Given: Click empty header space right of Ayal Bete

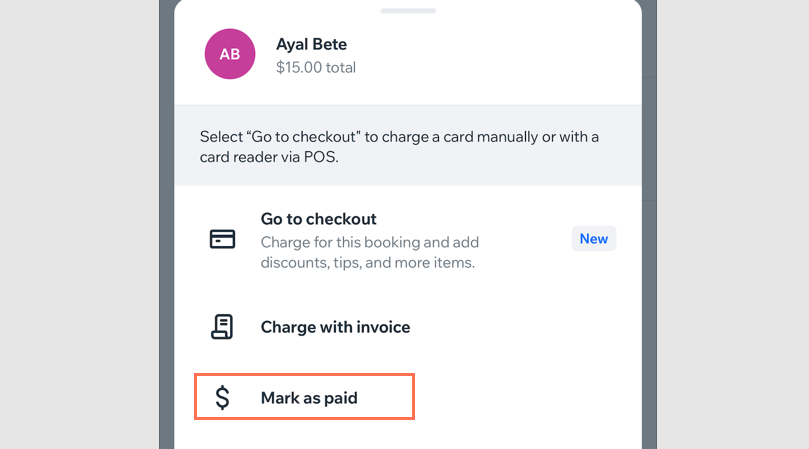Looking at the screenshot, I should tap(500, 55).
